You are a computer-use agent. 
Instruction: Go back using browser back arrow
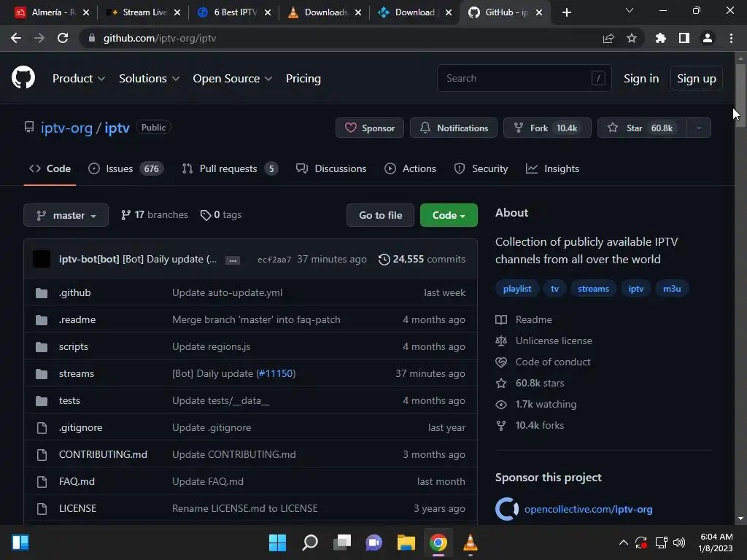16,38
